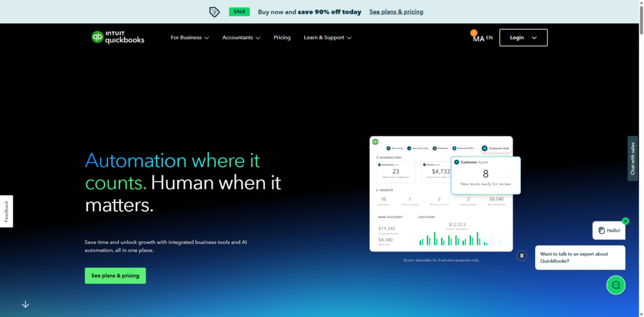The height and width of the screenshot is (317, 644).
Task: Click the QuickBooks logo in dashboard preview
Action: click(x=375, y=142)
